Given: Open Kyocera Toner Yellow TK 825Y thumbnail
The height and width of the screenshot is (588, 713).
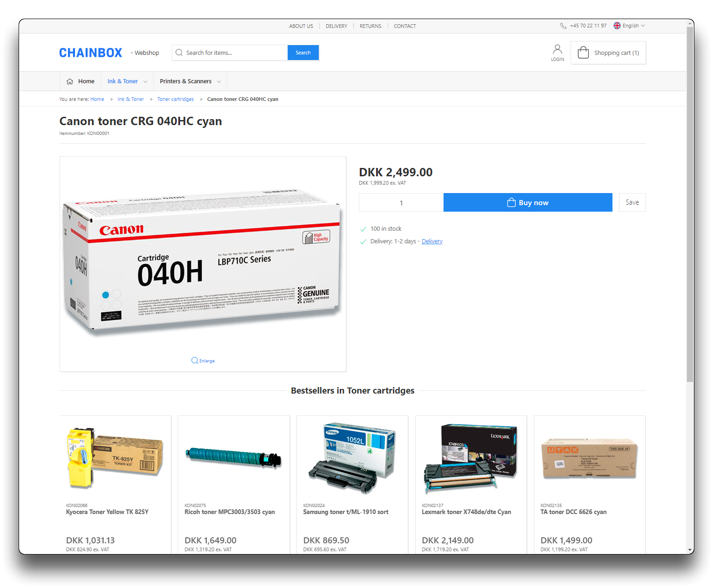Looking at the screenshot, I should [115, 458].
